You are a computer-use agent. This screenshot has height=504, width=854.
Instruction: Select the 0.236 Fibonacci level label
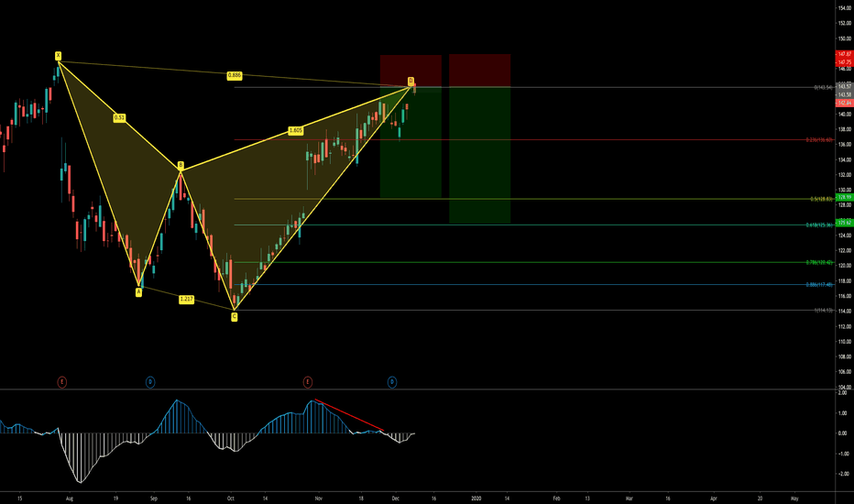(x=820, y=140)
